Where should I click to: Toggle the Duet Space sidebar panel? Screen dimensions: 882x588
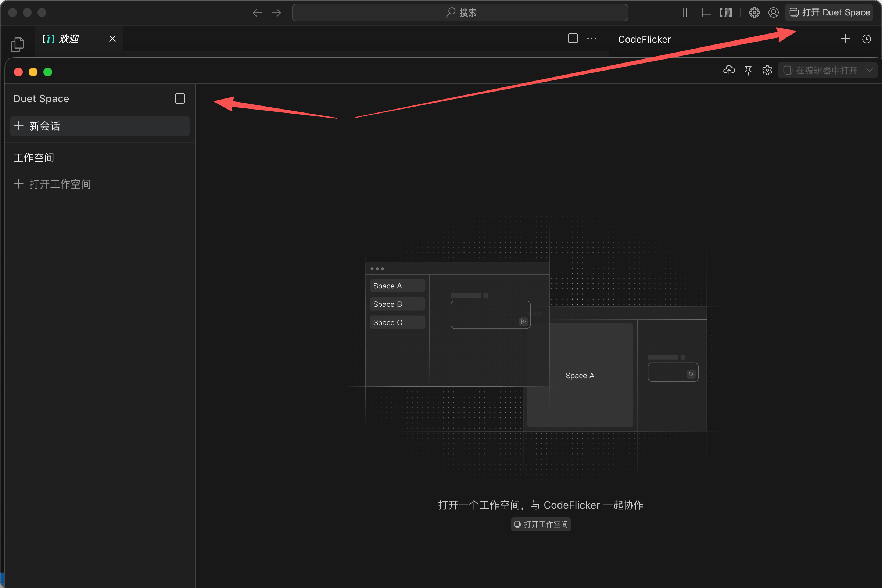pyautogui.click(x=180, y=98)
